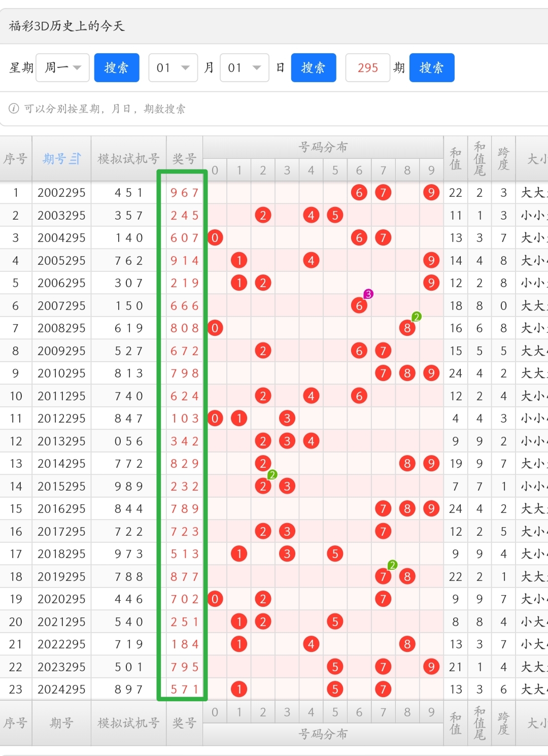This screenshot has height=756, width=548.
Task: Click the green badge 2 in row 2019295
Action: pyautogui.click(x=392, y=565)
